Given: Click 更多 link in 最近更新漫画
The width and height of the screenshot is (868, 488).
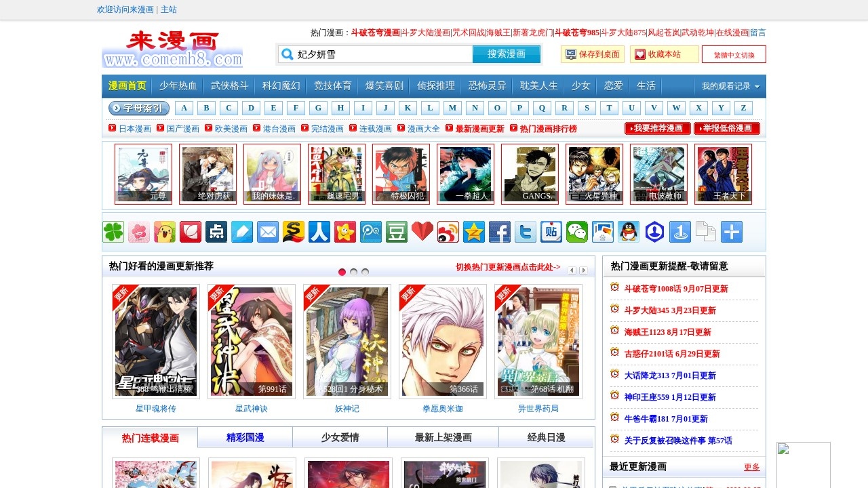Looking at the screenshot, I should click(x=752, y=467).
